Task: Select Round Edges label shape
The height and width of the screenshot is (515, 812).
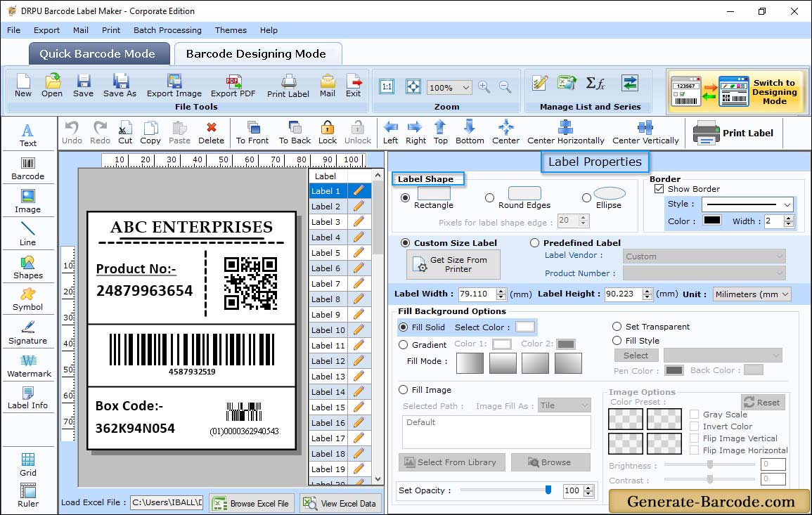Action: tap(489, 197)
